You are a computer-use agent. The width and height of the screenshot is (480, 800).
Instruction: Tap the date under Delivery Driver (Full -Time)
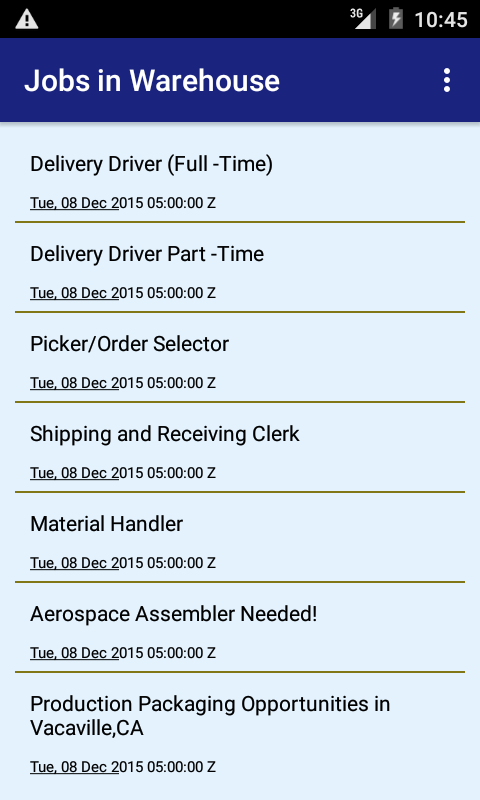click(123, 203)
